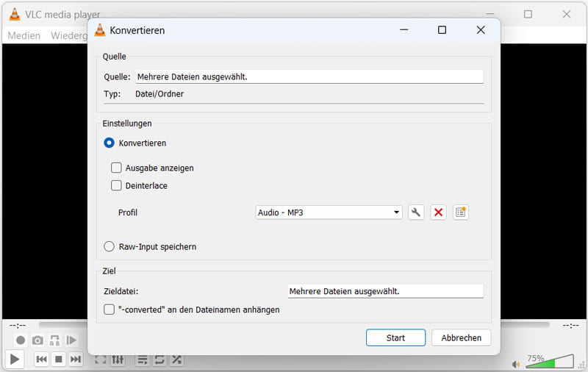
Task: Edit the selected profile with wrench icon
Action: (416, 212)
